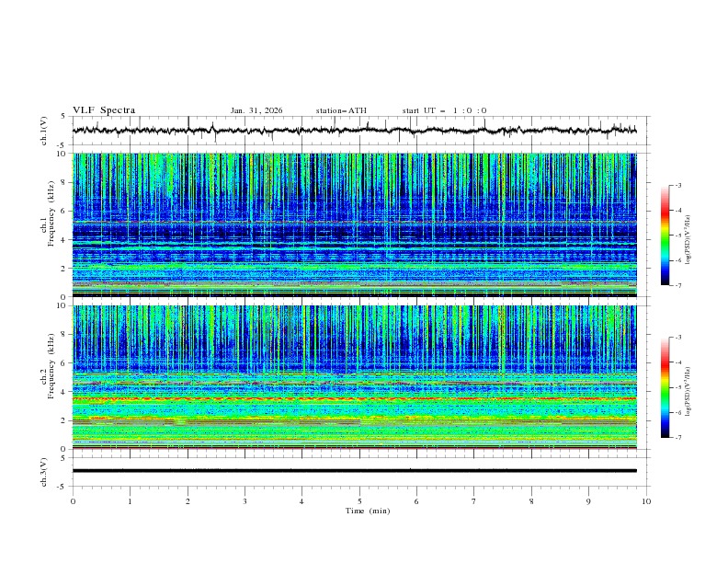
Task: Click the log(PSD) label beside ch.1 colorbar
Action: [688, 240]
